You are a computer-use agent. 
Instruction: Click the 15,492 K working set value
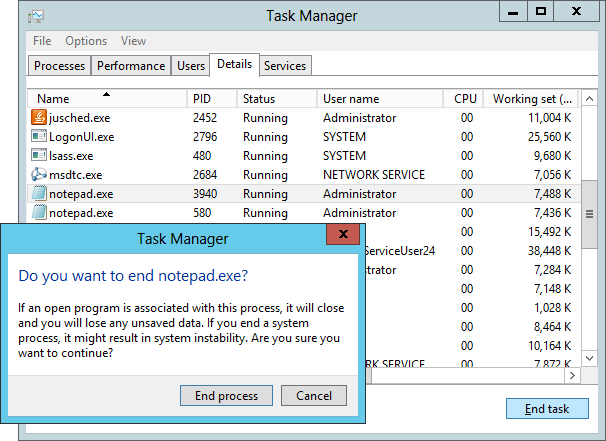pos(550,232)
